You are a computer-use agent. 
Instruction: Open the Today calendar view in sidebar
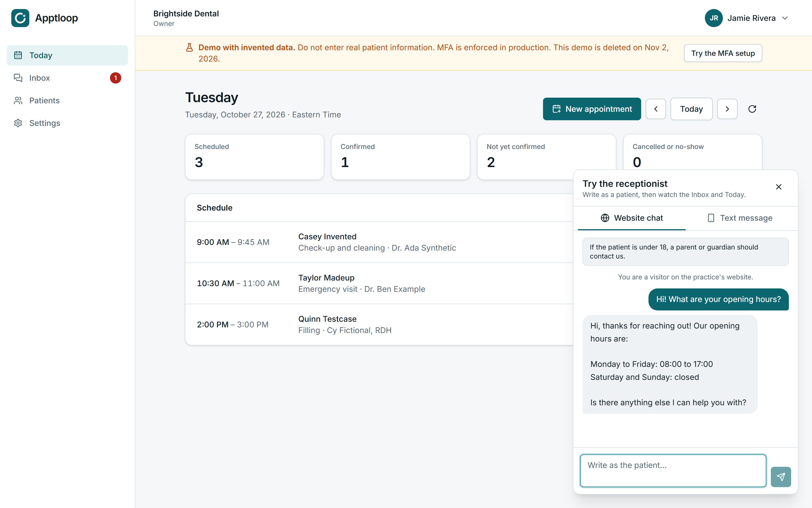pos(67,55)
